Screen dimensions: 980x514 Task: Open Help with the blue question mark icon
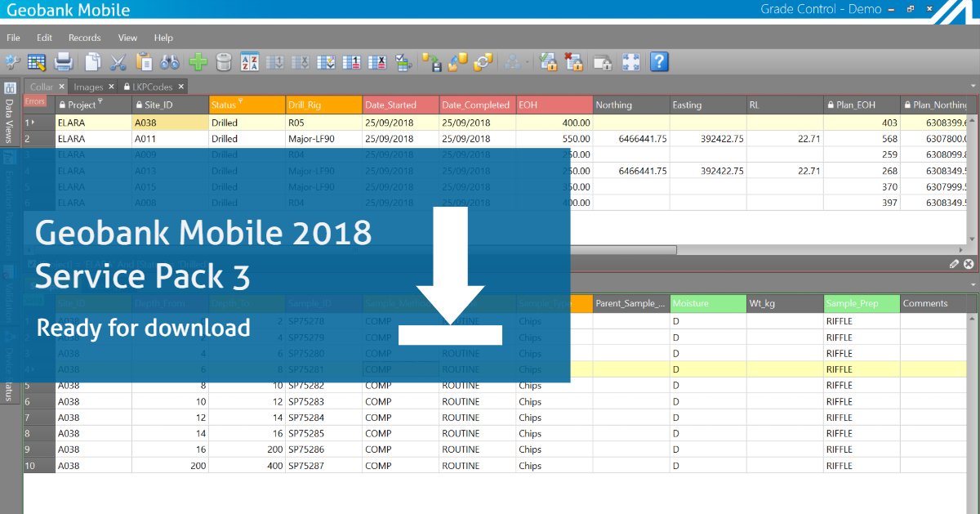pyautogui.click(x=658, y=61)
